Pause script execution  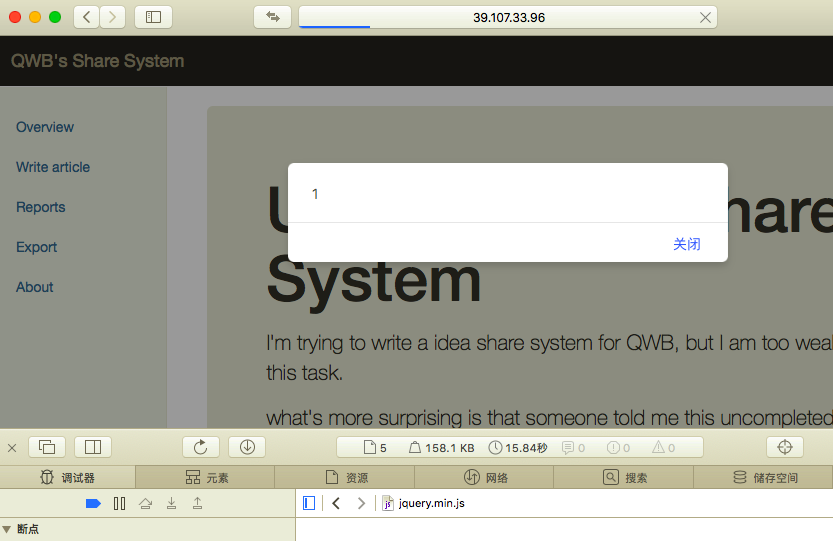click(120, 503)
